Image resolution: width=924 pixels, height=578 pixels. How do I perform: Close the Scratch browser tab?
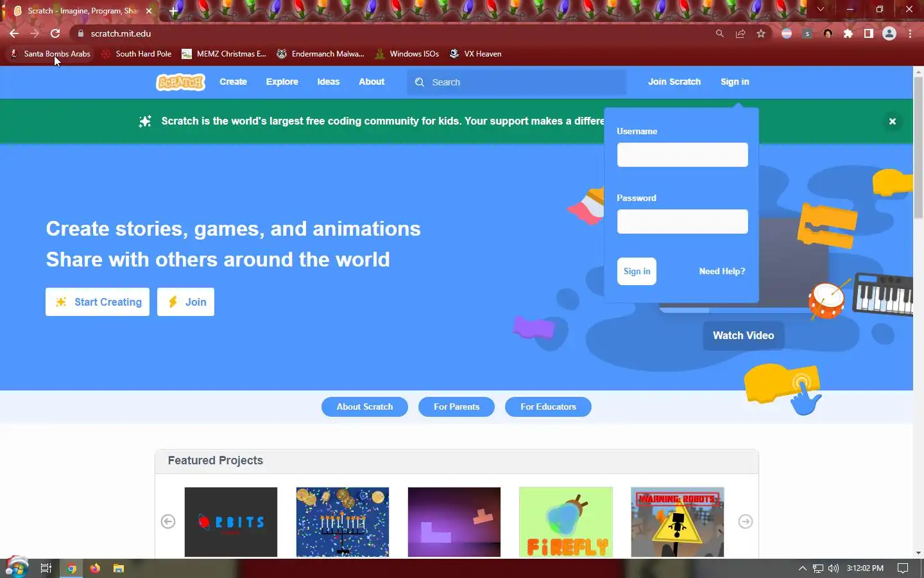coord(149,11)
